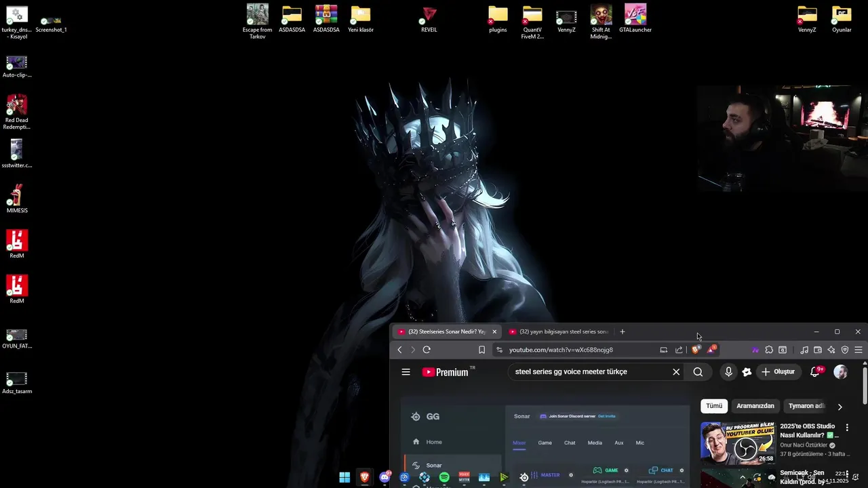Open the Onur Naci Öztürkler channel link

pyautogui.click(x=804, y=445)
